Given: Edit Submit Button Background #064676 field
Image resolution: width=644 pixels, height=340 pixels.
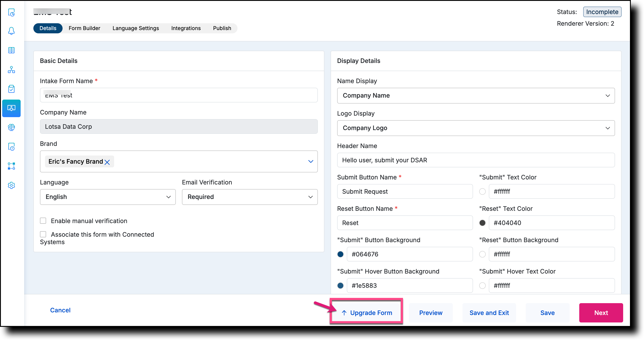Looking at the screenshot, I should [x=410, y=254].
